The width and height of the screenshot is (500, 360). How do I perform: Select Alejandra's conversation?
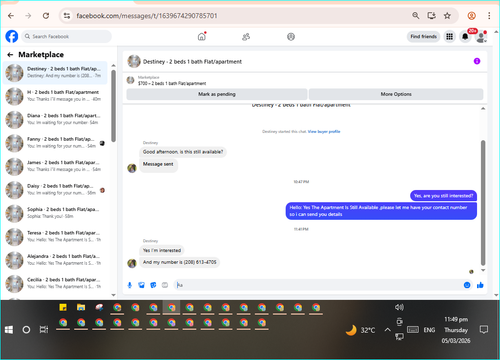coord(55,260)
